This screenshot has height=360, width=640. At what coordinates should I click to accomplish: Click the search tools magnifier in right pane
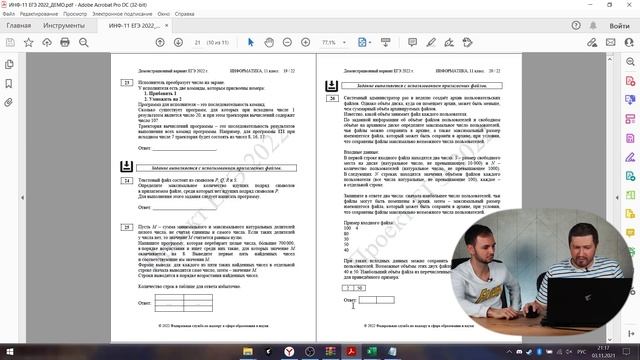(630, 62)
